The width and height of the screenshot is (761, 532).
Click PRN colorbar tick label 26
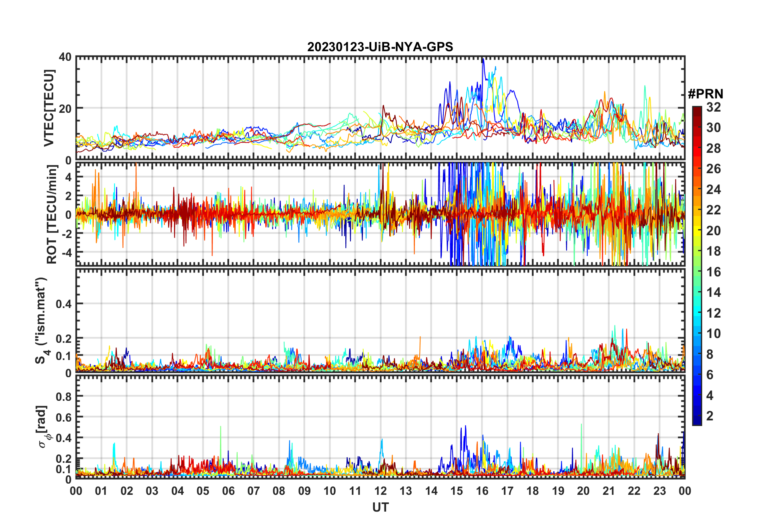713,169
